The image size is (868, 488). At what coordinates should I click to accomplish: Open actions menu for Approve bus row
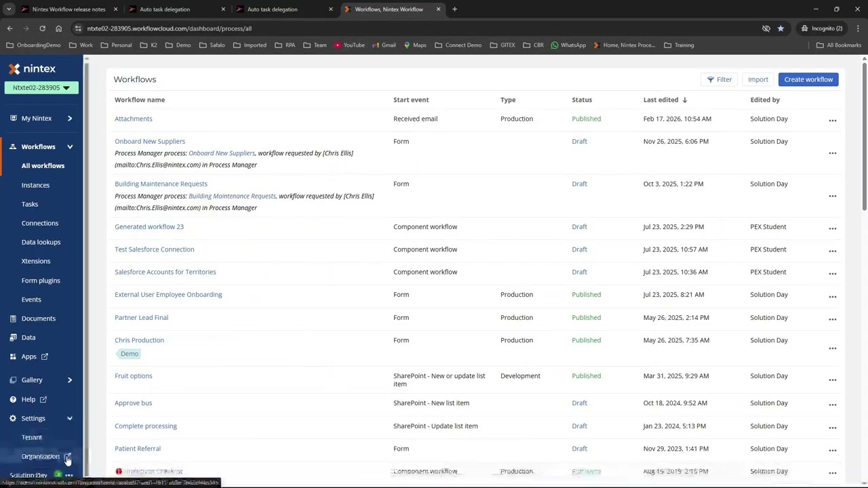[832, 405]
